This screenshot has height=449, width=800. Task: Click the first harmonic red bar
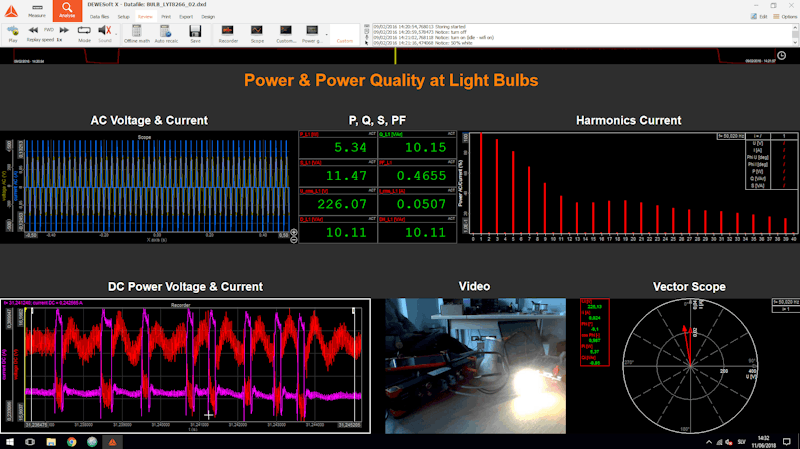[481, 184]
